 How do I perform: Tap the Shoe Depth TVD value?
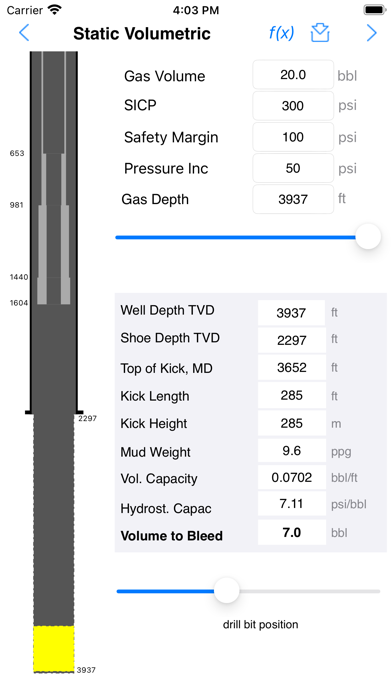pyautogui.click(x=292, y=340)
